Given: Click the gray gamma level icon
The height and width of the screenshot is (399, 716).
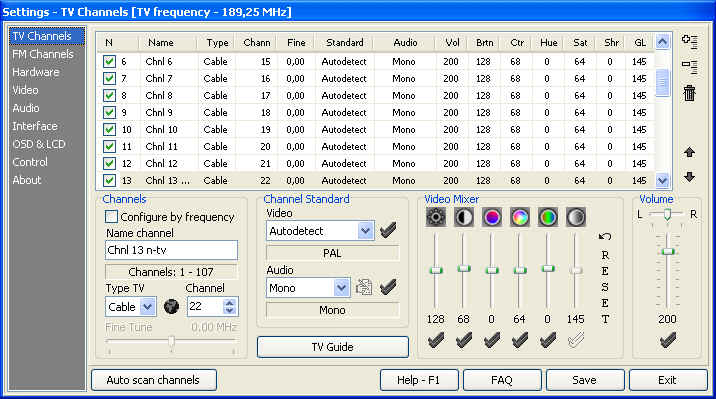Looking at the screenshot, I should click(575, 217).
